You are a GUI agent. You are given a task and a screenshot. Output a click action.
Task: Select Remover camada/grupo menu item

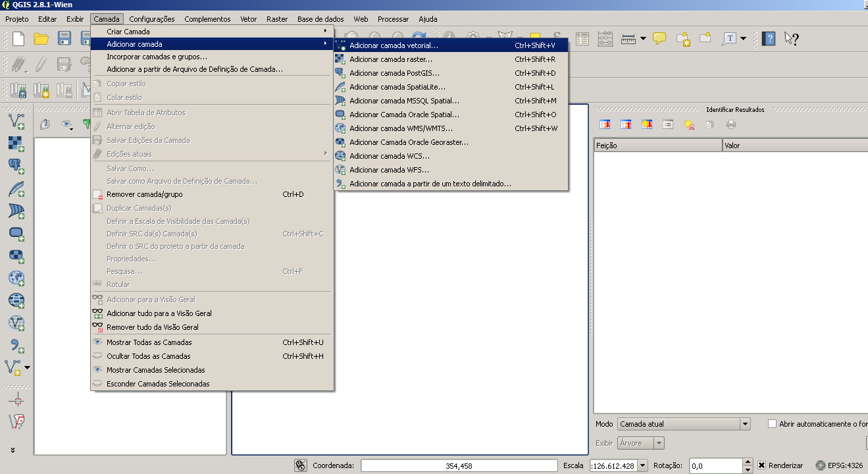(x=213, y=194)
